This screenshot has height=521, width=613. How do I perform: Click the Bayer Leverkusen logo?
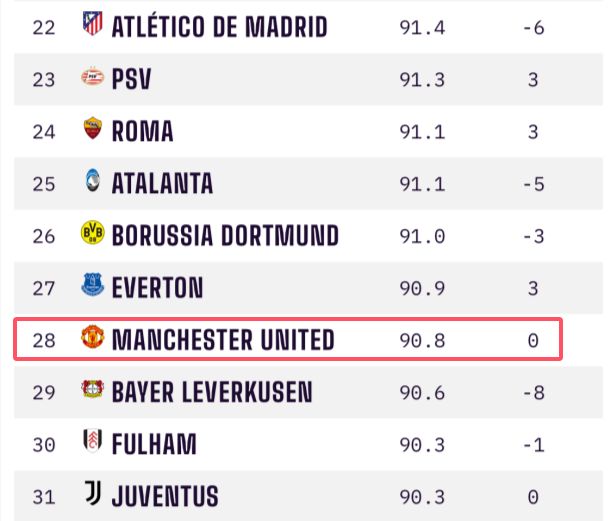point(93,389)
